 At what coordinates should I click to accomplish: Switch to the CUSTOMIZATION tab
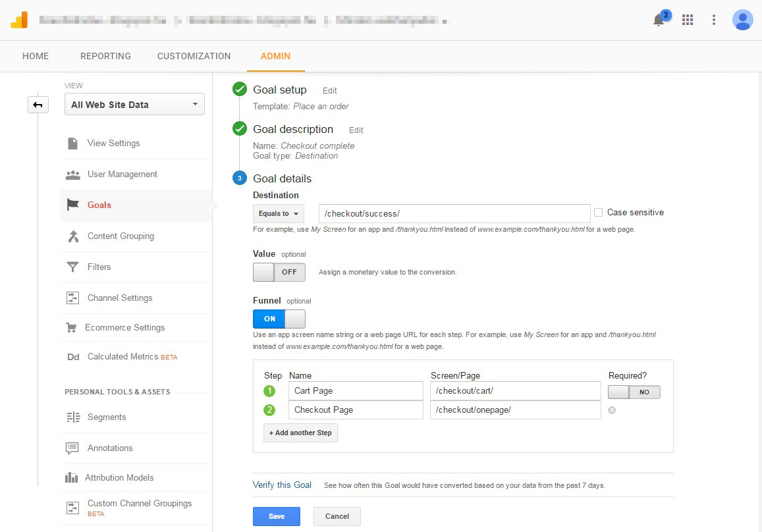pyautogui.click(x=194, y=57)
